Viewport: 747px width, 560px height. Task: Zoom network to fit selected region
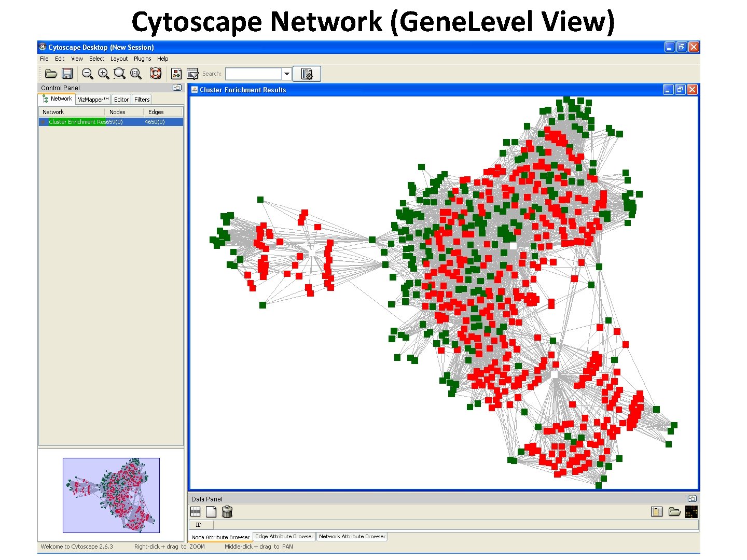point(119,73)
